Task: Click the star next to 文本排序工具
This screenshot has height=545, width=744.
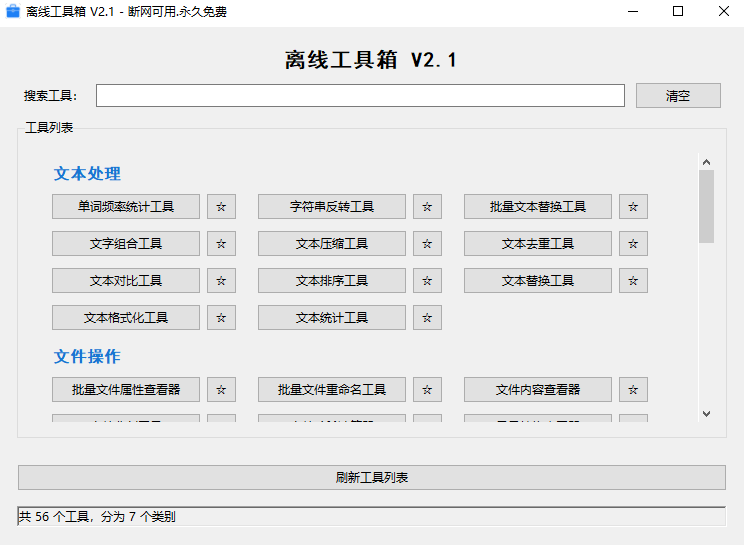Action: pos(427,280)
